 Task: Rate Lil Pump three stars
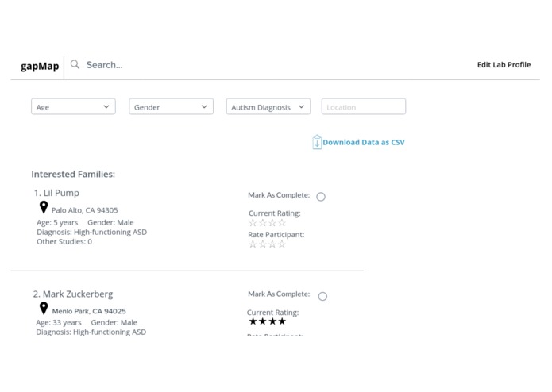272,244
